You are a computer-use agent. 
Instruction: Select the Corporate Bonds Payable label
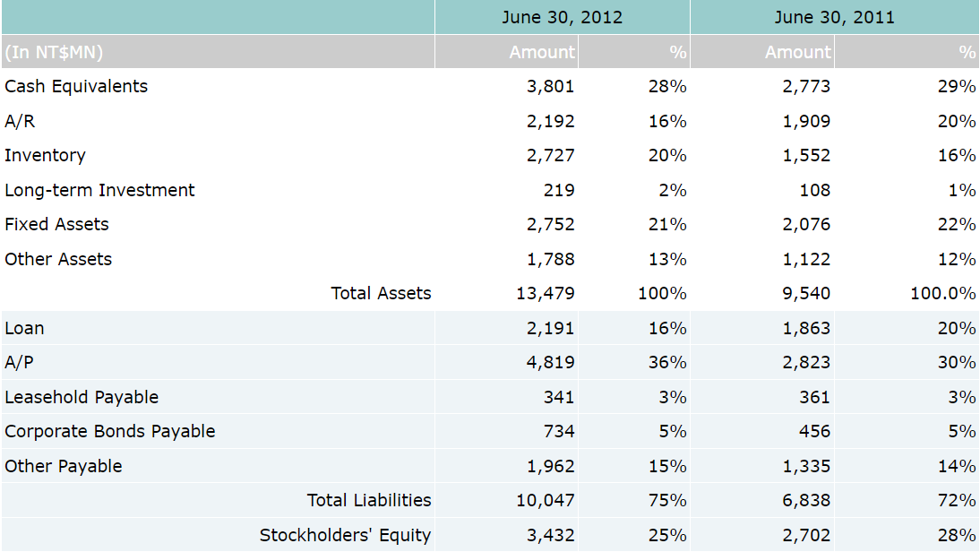tap(110, 431)
